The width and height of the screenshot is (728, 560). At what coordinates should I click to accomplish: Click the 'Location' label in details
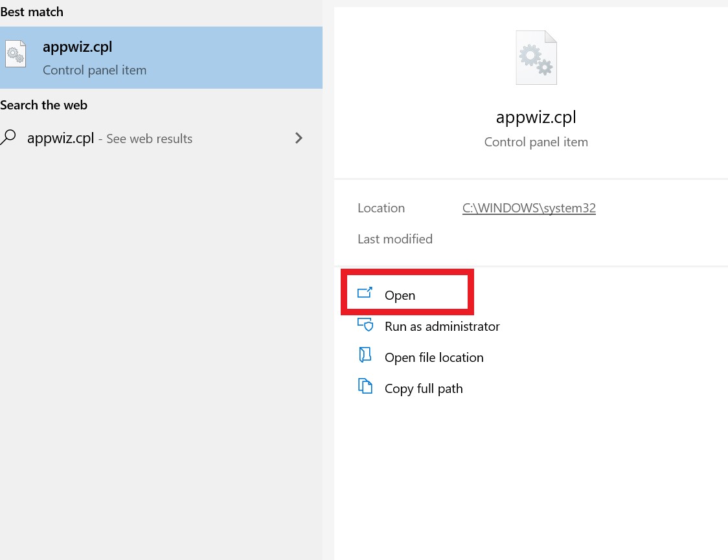(381, 208)
